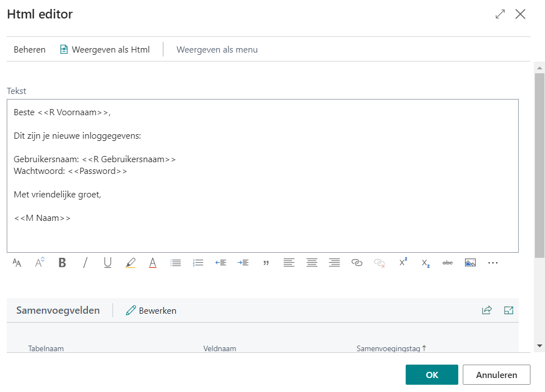The height and width of the screenshot is (392, 545).
Task: Select Weergeven als Html
Action: (x=105, y=50)
